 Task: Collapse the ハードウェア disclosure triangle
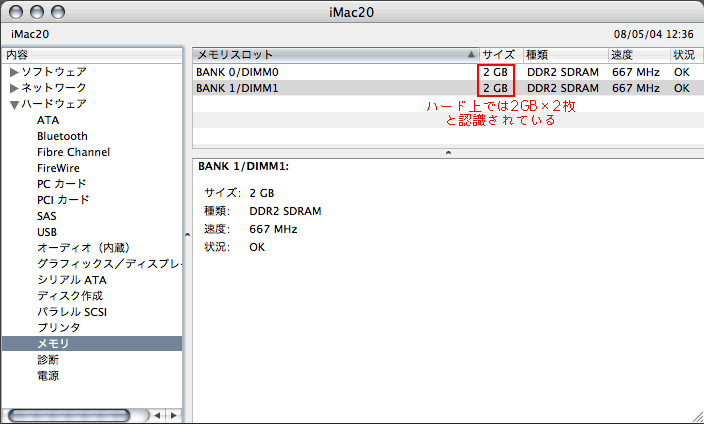point(14,105)
